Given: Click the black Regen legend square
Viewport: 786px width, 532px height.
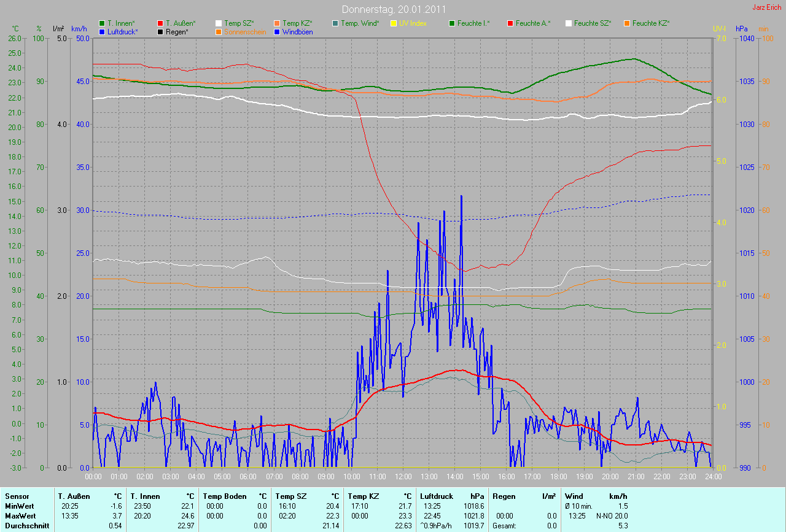Looking at the screenshot, I should pos(161,31).
